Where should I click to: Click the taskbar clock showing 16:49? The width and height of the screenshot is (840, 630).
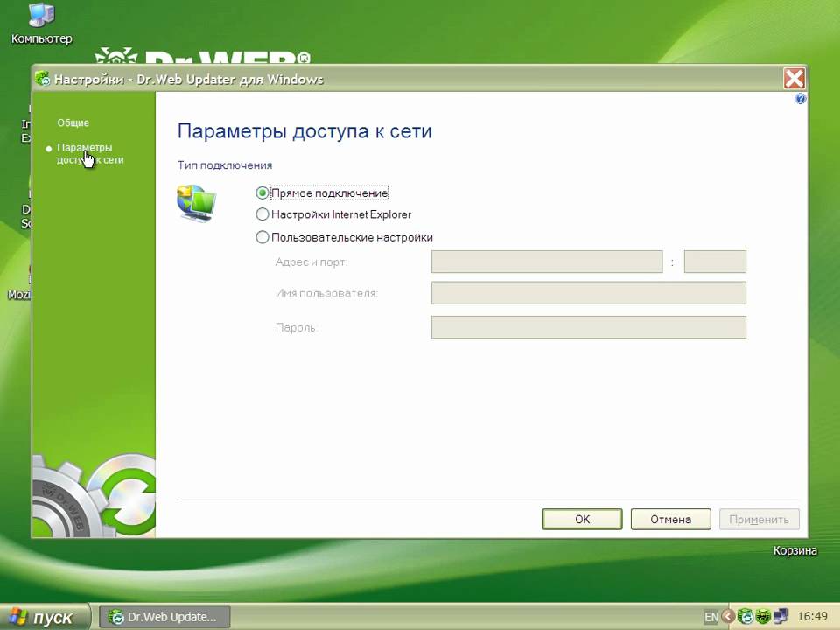click(812, 617)
